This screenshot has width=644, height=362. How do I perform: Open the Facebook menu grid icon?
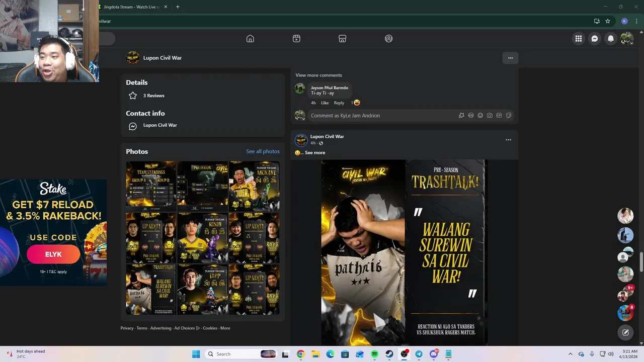579,39
